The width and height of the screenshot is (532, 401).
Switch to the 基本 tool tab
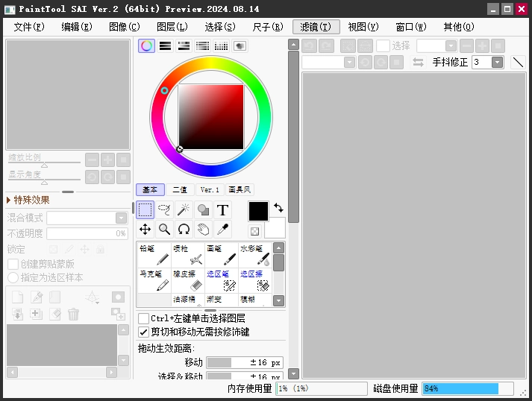150,190
